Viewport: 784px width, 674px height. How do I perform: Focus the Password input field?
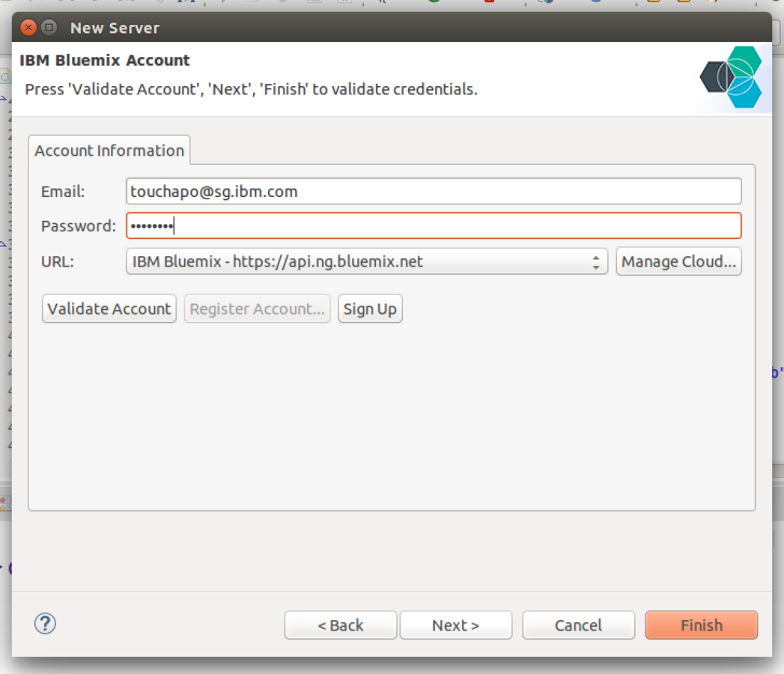point(434,225)
